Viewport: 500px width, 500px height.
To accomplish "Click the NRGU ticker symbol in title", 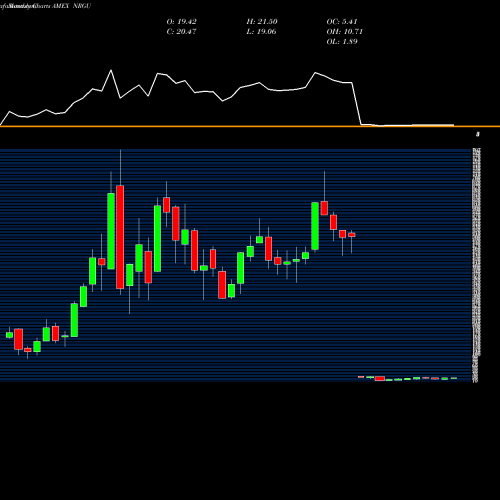I will pos(81,6).
